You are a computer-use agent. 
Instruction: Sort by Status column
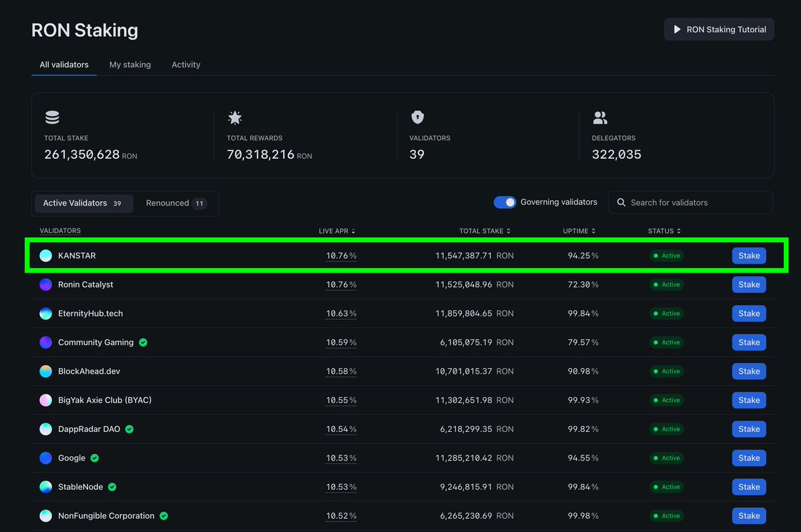point(664,231)
